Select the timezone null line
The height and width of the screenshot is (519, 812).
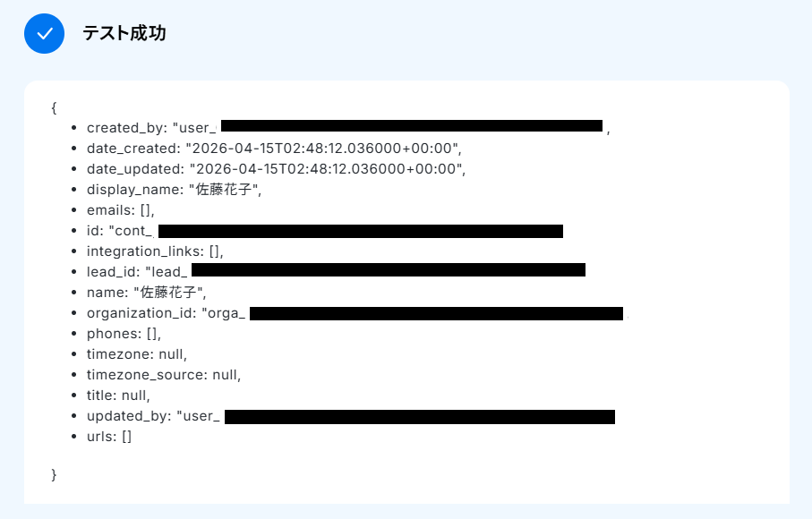(x=137, y=354)
